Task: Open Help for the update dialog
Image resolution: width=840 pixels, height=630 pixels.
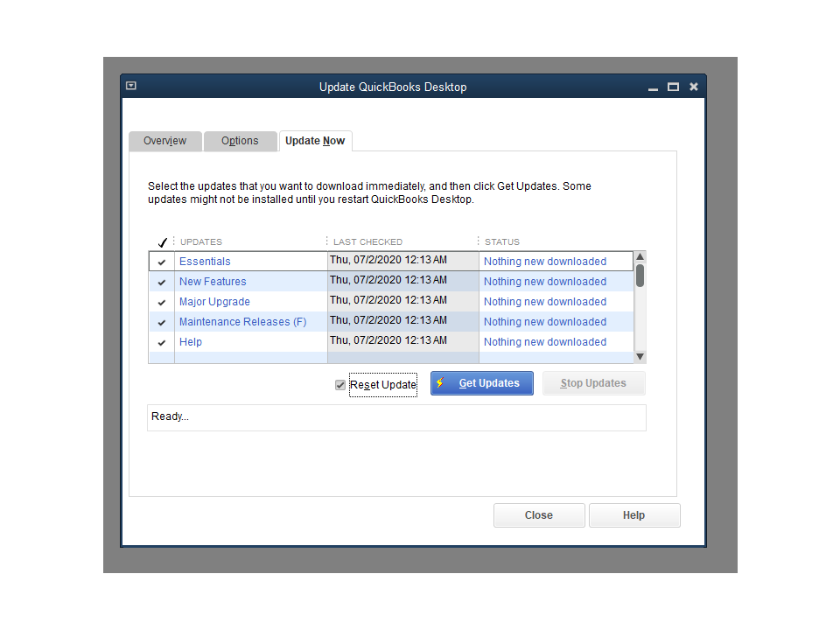Action: click(x=634, y=514)
